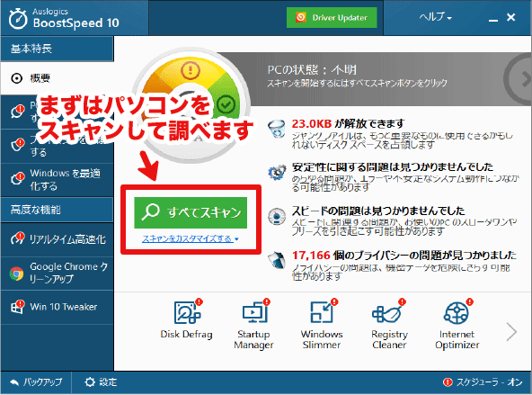This screenshot has height=395, width=532.
Task: Open the Disk Defrag tool
Action: click(x=186, y=319)
